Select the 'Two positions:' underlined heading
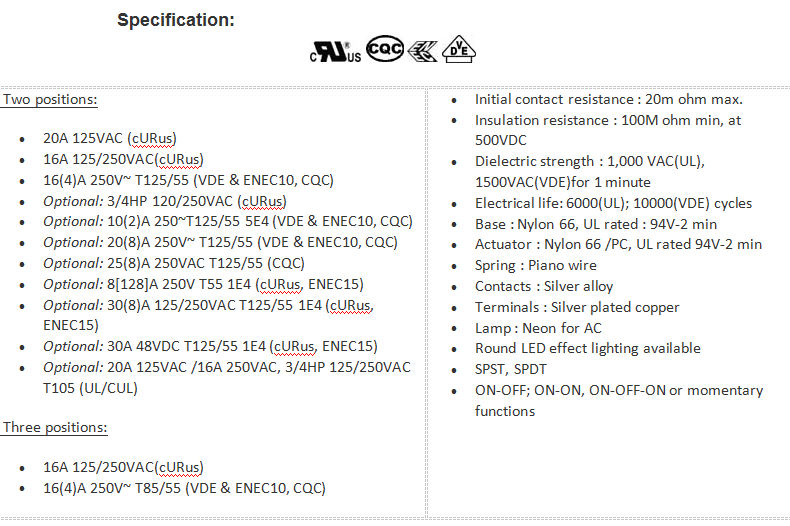This screenshot has width=790, height=526. (x=50, y=100)
